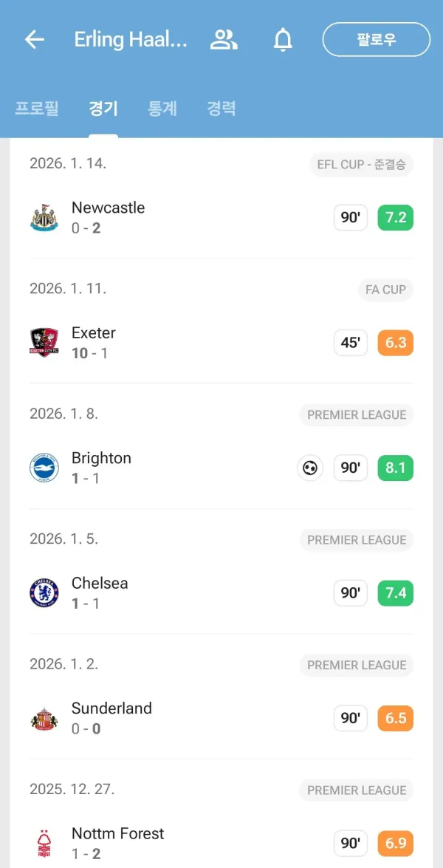This screenshot has width=443, height=868.
Task: Open the 8.1 rating badge
Action: click(x=396, y=468)
